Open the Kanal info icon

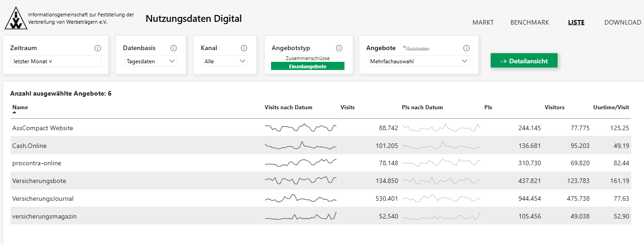coord(244,48)
